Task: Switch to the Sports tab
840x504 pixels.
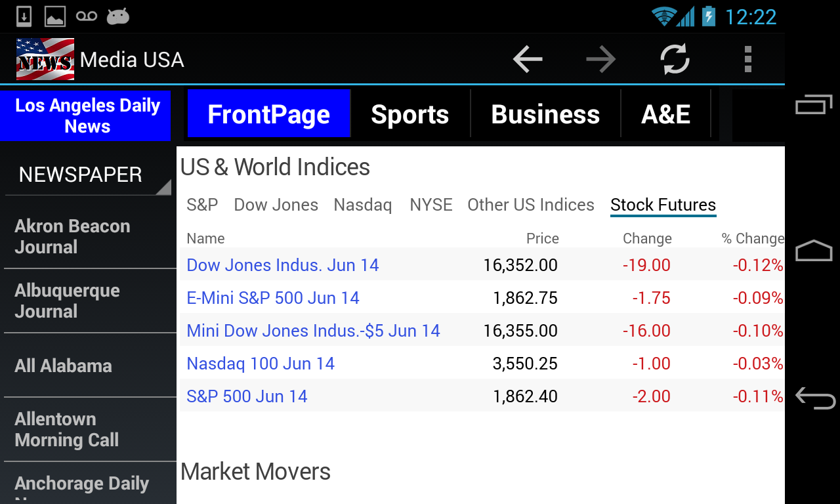Action: 410,114
